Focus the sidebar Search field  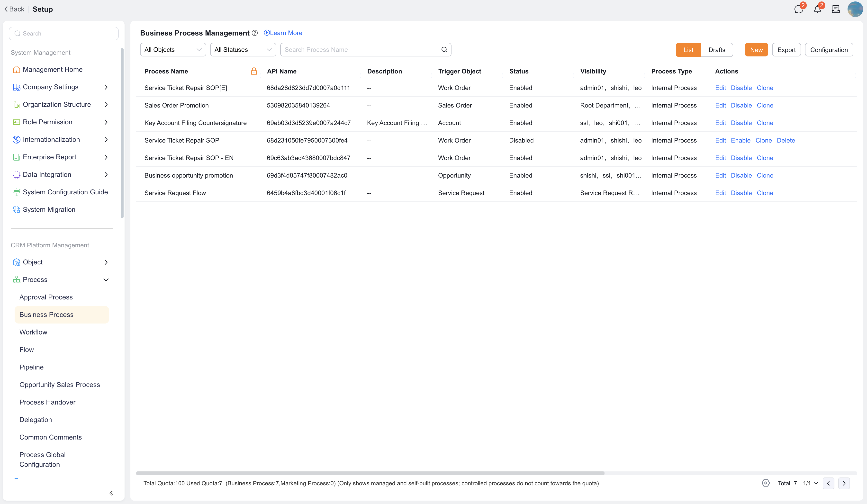[x=64, y=33]
